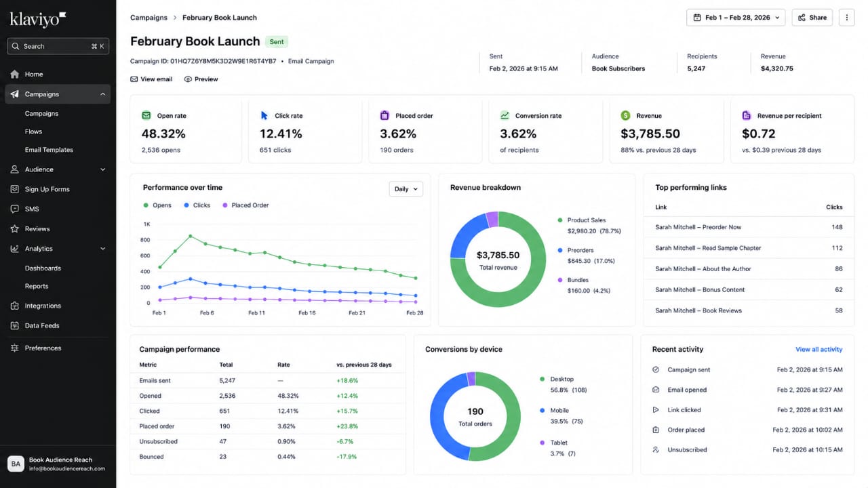Click the Placed order bag icon

[x=384, y=116]
